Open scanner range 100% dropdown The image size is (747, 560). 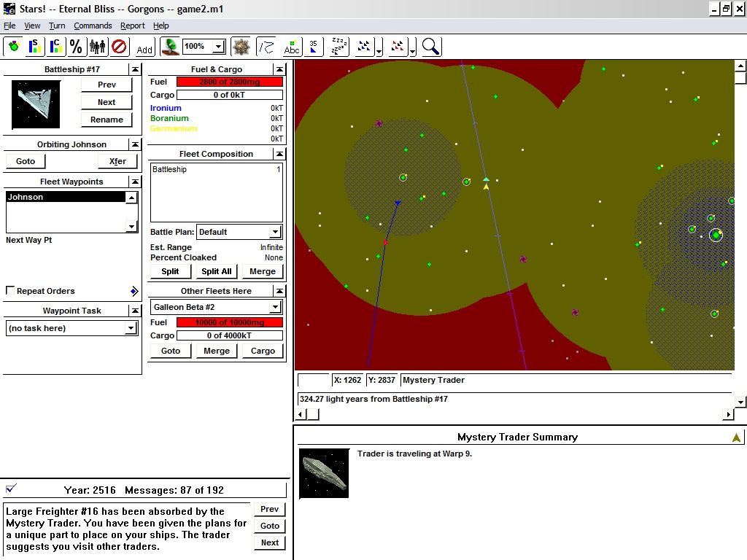pyautogui.click(x=219, y=47)
